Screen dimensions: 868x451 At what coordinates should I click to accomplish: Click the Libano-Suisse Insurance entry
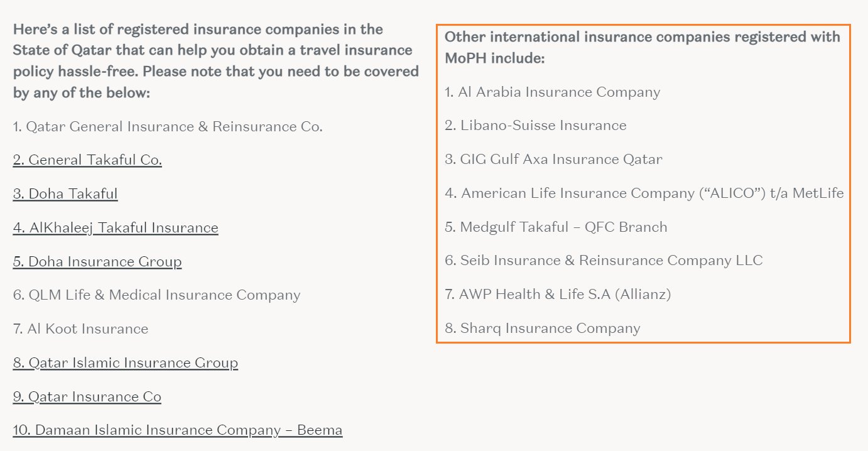536,126
